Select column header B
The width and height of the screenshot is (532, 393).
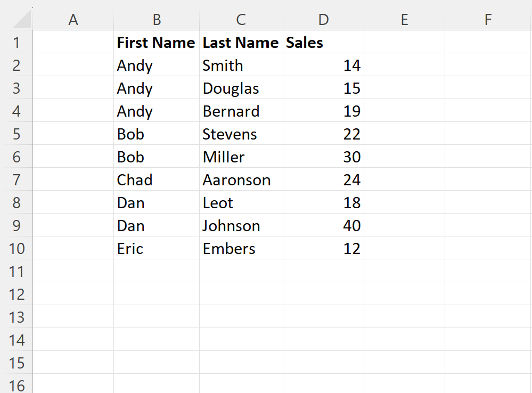click(x=157, y=19)
